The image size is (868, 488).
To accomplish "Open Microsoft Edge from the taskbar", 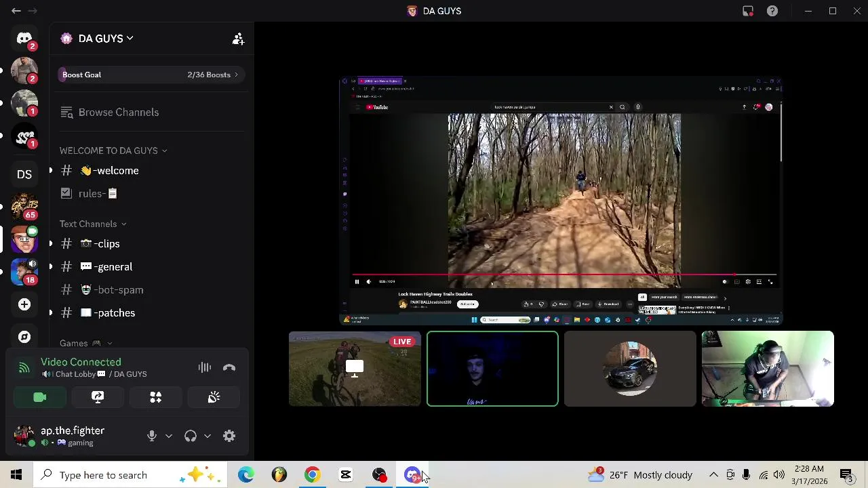I will click(x=246, y=475).
